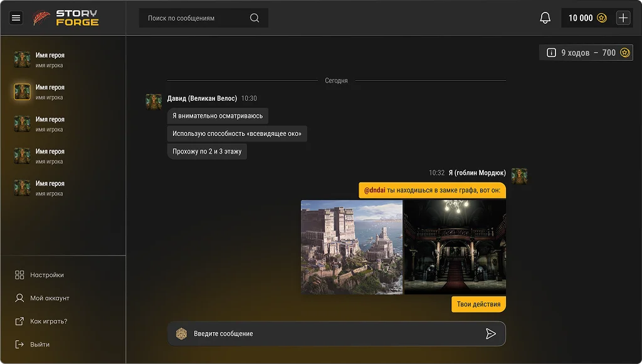Send message with paper plane icon

(x=490, y=334)
